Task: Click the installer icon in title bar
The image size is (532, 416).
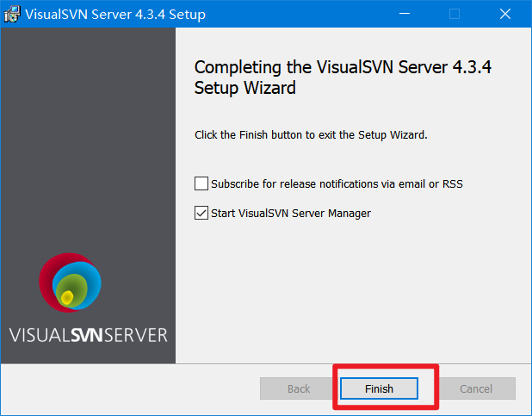Action: point(12,15)
